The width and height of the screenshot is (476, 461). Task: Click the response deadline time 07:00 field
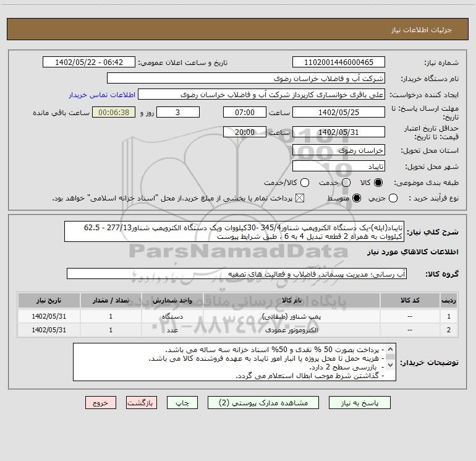coord(245,112)
